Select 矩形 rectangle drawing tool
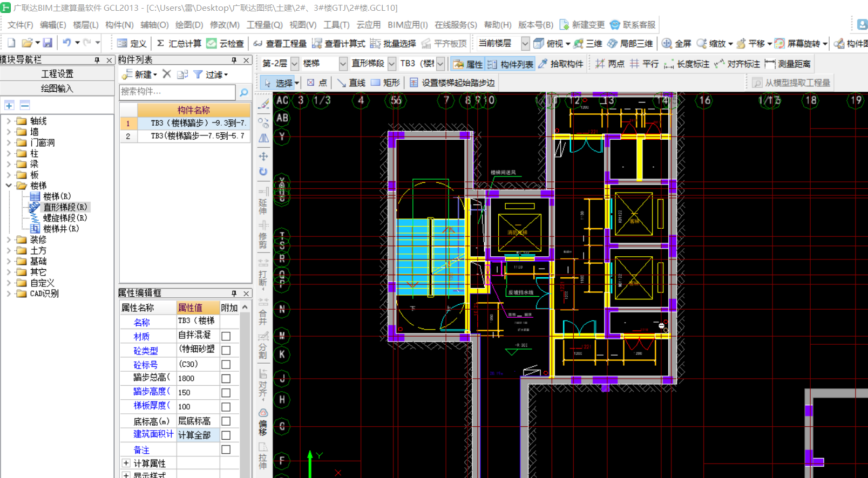The height and width of the screenshot is (478, 868). pos(385,83)
